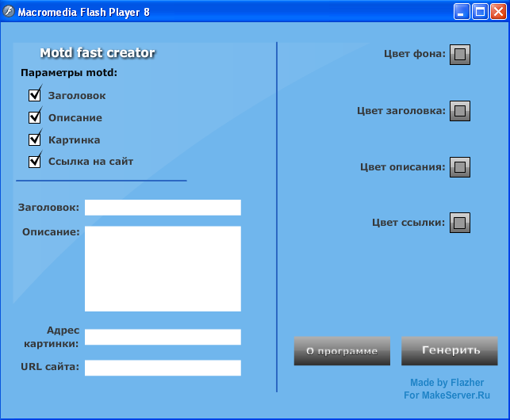Uncheck the Заголовок checkbox
510x420 pixels.
(34, 95)
